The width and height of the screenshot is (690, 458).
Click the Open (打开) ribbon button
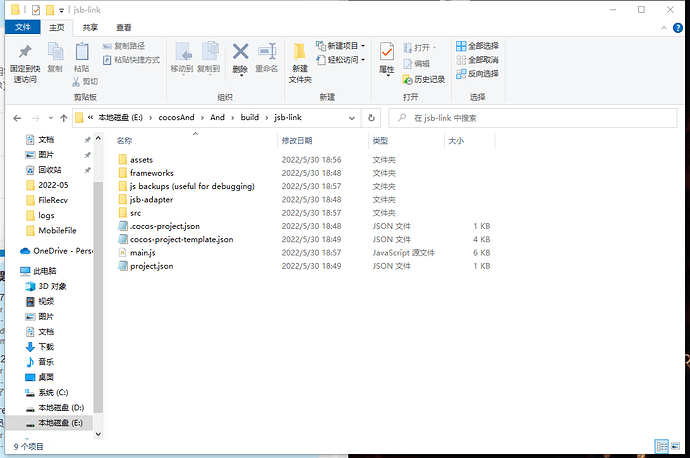pos(419,48)
